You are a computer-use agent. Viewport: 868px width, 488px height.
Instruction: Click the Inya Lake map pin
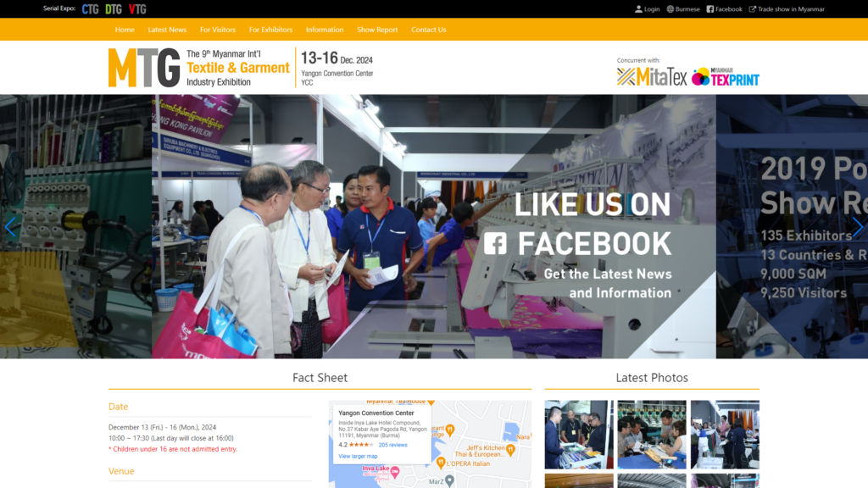395,472
